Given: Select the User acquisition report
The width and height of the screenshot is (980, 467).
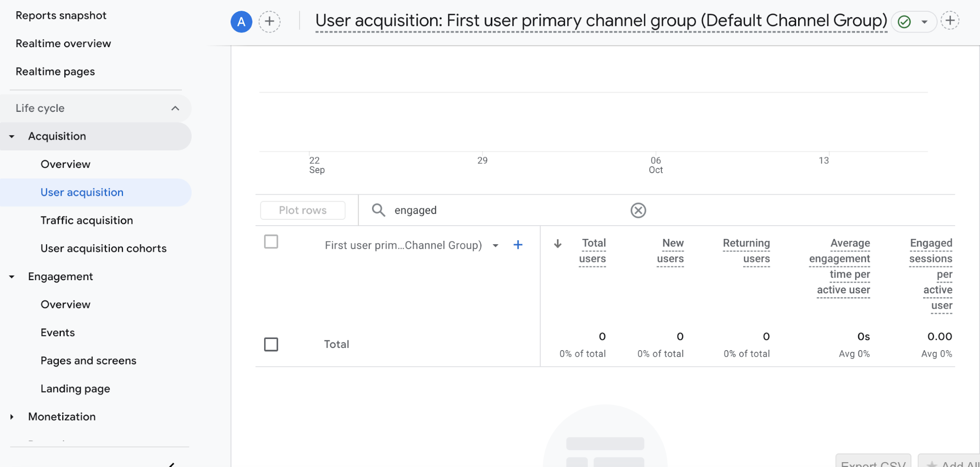Looking at the screenshot, I should (82, 192).
